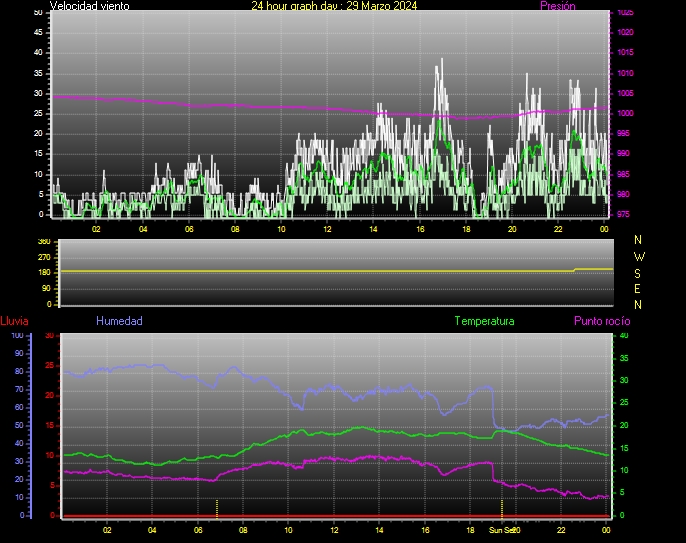Click the red 'Lluvia' legend label
Screen dimensions: 686x543
pyautogui.click(x=14, y=321)
